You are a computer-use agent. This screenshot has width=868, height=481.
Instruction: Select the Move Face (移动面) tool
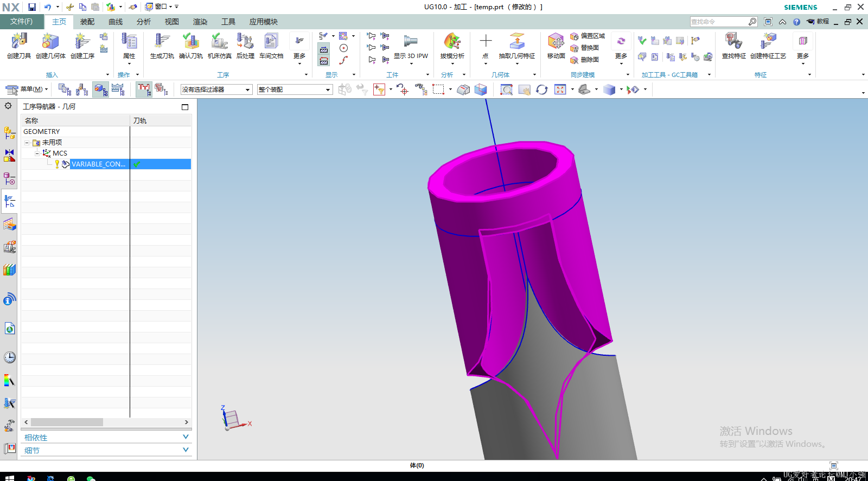556,46
